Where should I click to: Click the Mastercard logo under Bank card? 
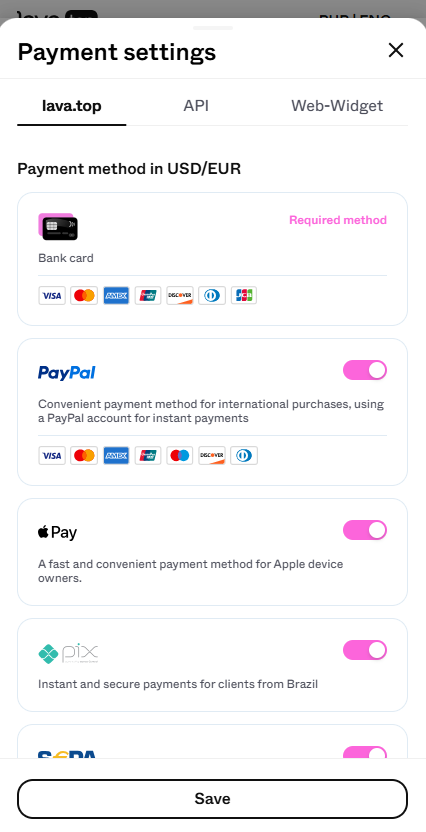pyautogui.click(x=84, y=296)
